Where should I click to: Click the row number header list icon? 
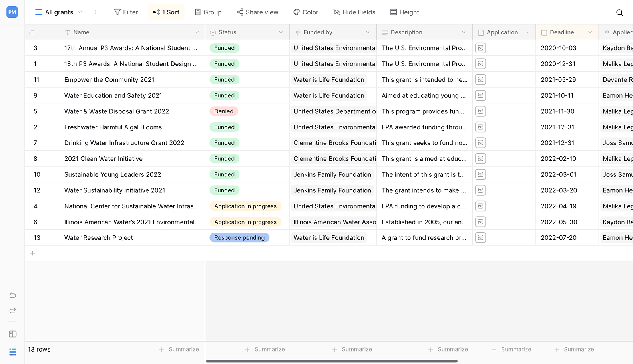pos(32,32)
